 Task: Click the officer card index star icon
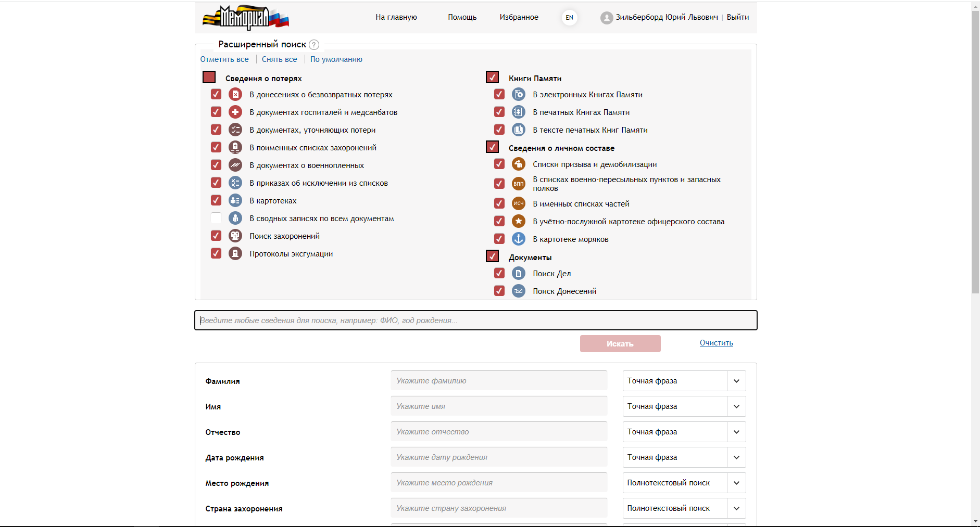coord(519,221)
